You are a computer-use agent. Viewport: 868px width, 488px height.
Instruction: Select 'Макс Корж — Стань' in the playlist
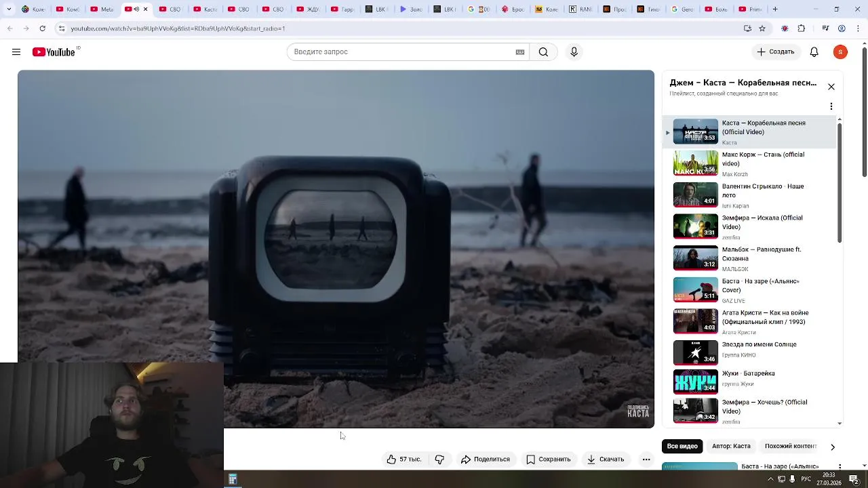tap(749, 163)
